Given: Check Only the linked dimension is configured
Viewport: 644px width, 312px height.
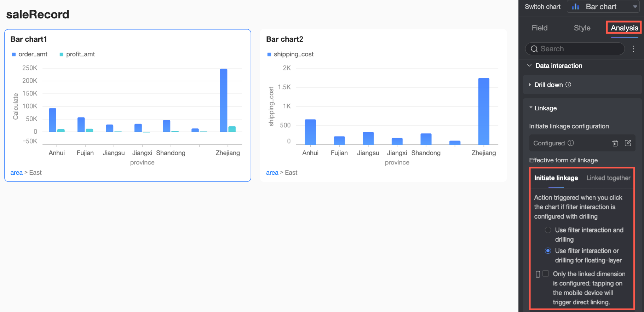Looking at the screenshot, I should 546,273.
